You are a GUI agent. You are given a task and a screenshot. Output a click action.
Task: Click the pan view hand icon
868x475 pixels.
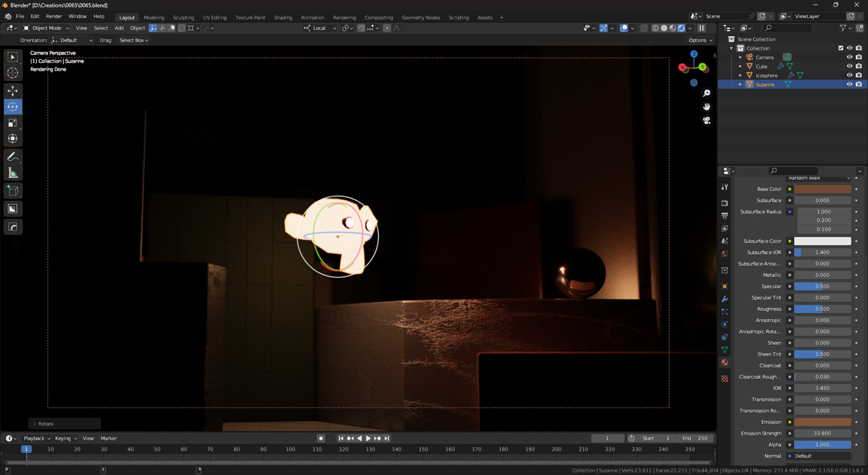tap(707, 107)
